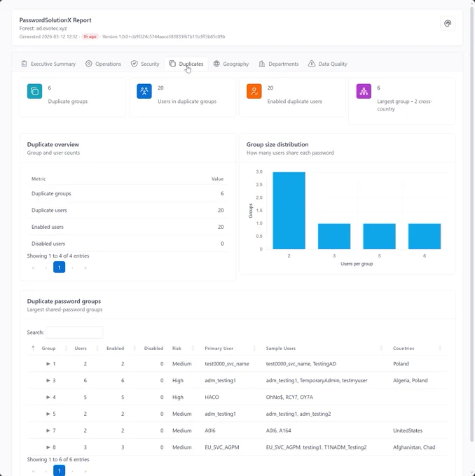The image size is (475, 476).
Task: Expand duplicate group 1 row
Action: (48, 364)
